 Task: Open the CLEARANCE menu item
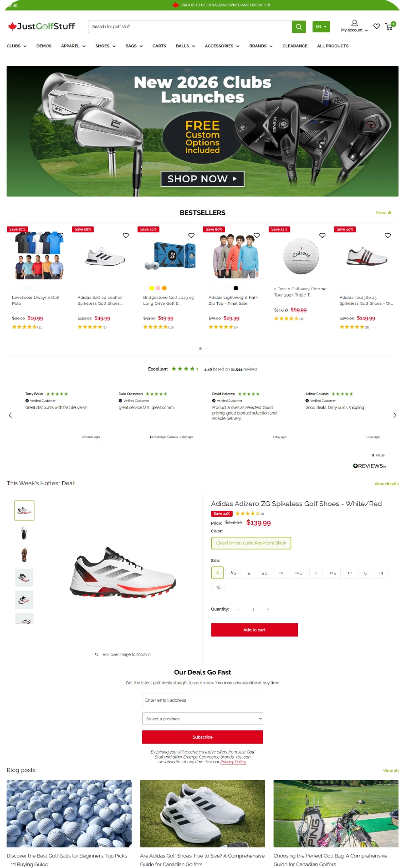click(295, 46)
